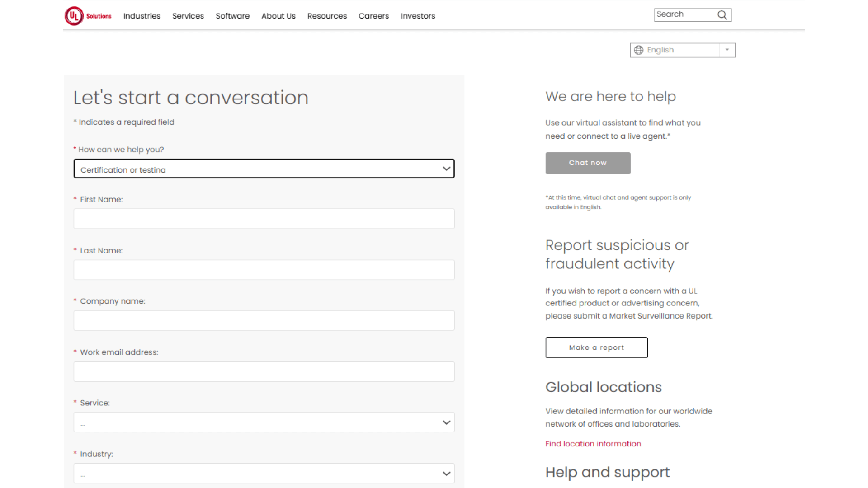Open the Service dropdown
The width and height of the screenshot is (868, 488).
click(264, 422)
